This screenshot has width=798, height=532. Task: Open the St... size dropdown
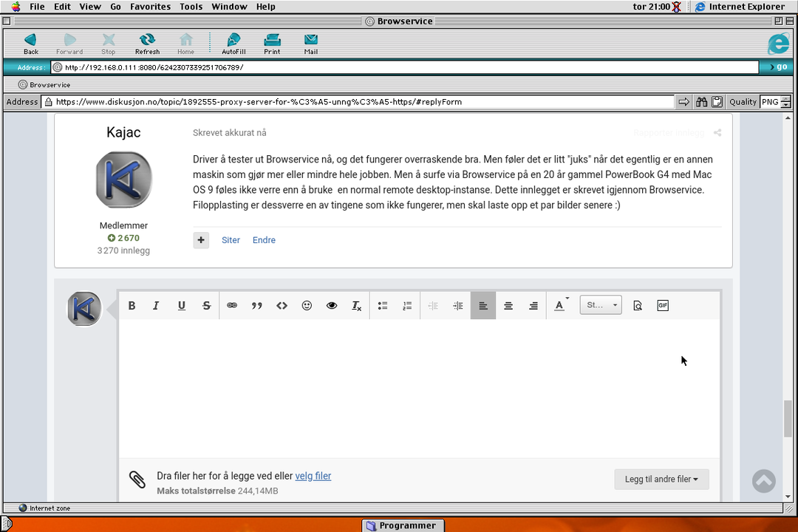point(601,305)
